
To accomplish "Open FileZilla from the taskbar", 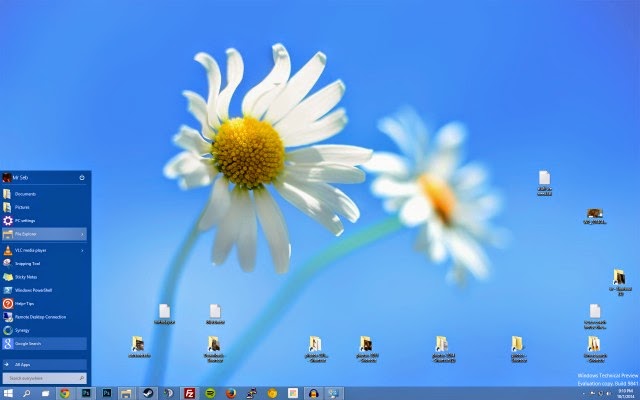I will point(189,393).
